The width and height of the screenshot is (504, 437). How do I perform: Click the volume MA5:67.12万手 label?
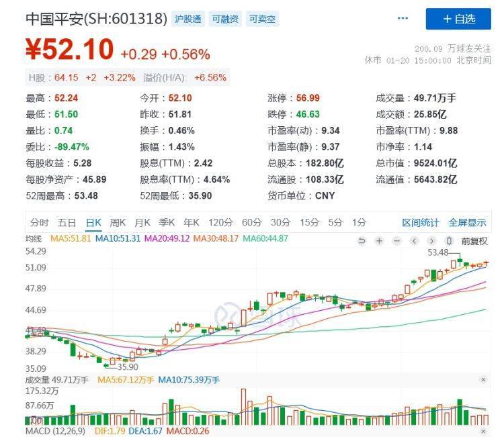pyautogui.click(x=126, y=380)
